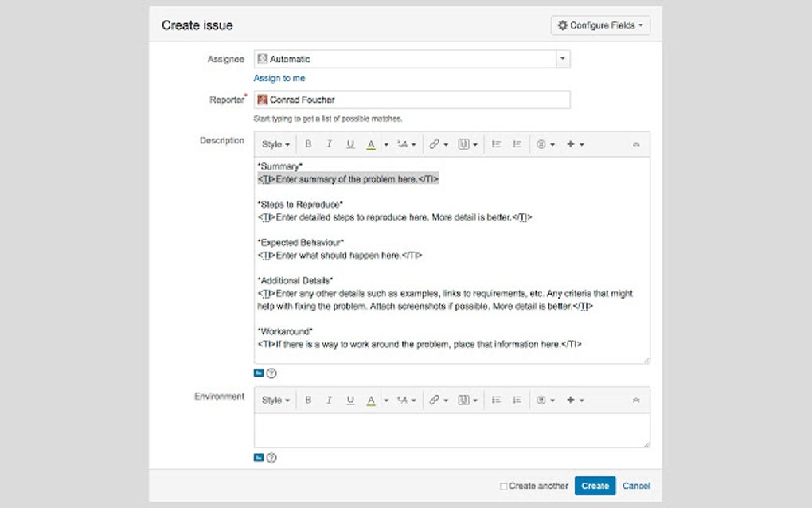The width and height of the screenshot is (812, 508).
Task: Insert numbered list in Description editor
Action: coord(517,144)
